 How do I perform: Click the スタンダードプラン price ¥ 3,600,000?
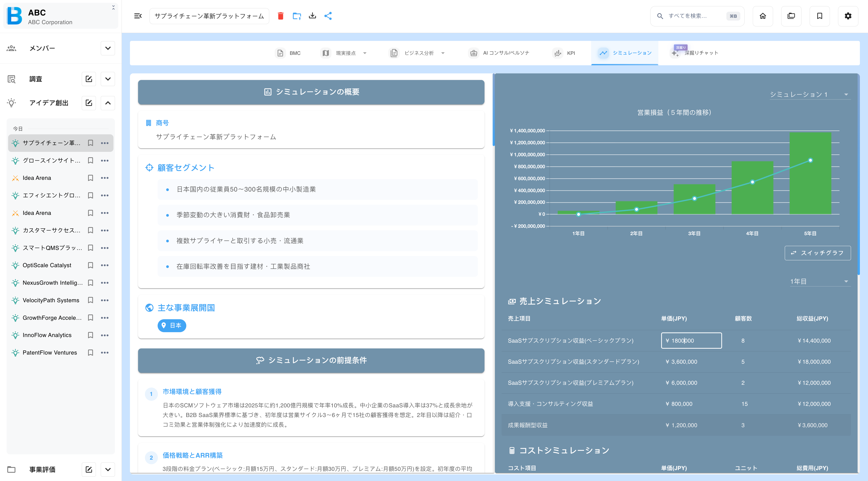pos(681,362)
